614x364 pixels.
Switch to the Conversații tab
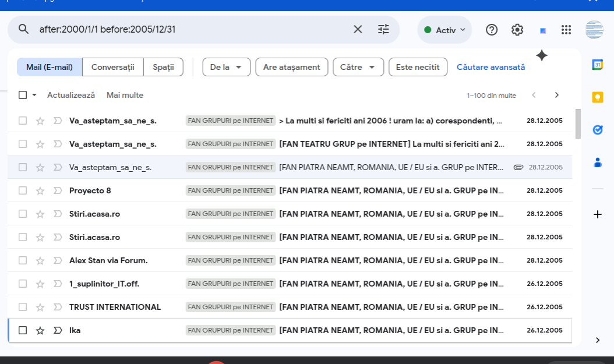point(113,67)
